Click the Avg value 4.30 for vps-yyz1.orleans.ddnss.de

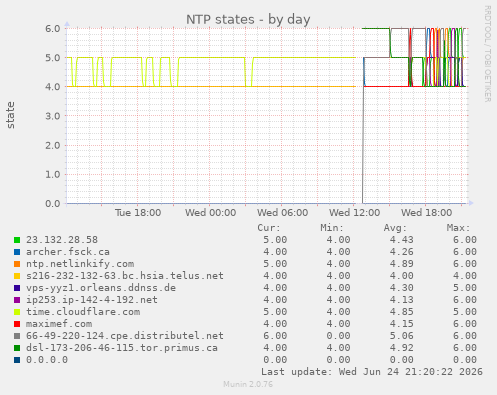(x=402, y=288)
